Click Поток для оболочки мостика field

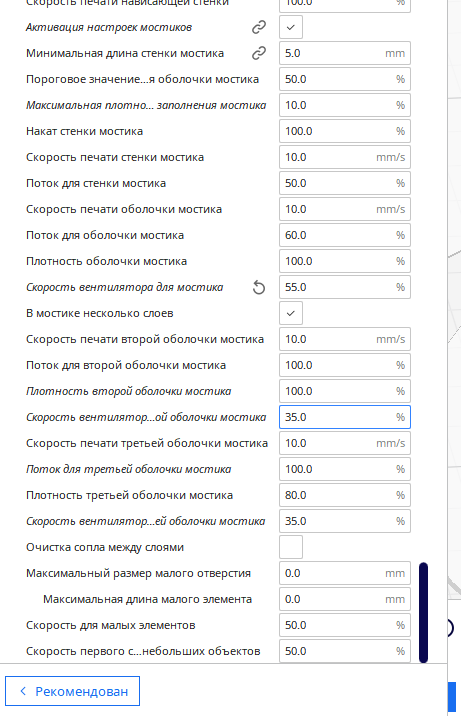tap(345, 236)
